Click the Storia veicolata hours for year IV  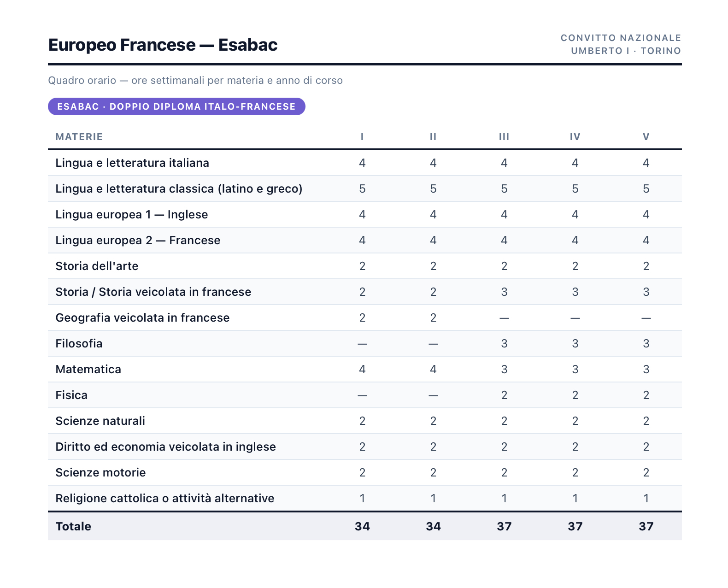575,292
